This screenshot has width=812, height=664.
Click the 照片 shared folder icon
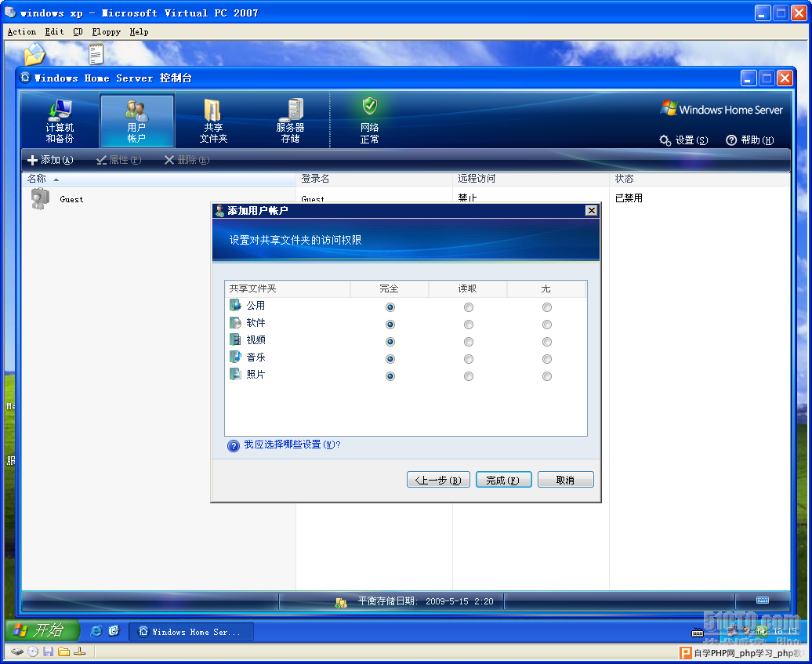click(236, 374)
